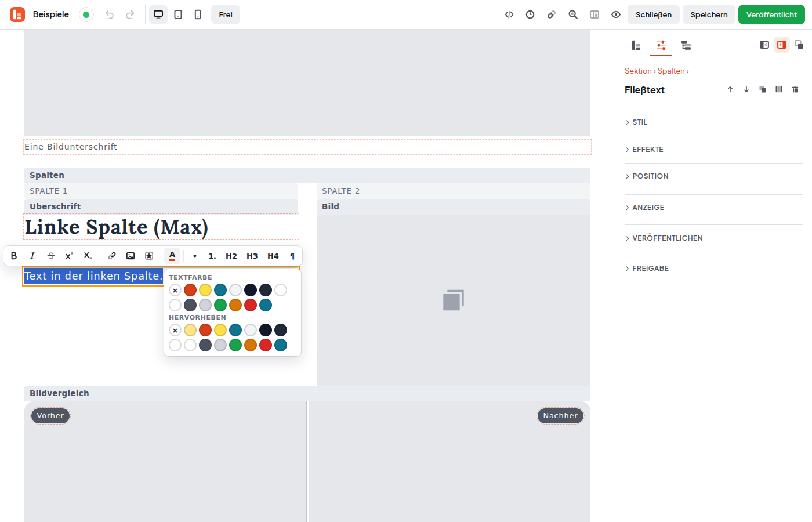Dock the sidebar to the left side
The width and height of the screenshot is (812, 522).
coord(764,45)
